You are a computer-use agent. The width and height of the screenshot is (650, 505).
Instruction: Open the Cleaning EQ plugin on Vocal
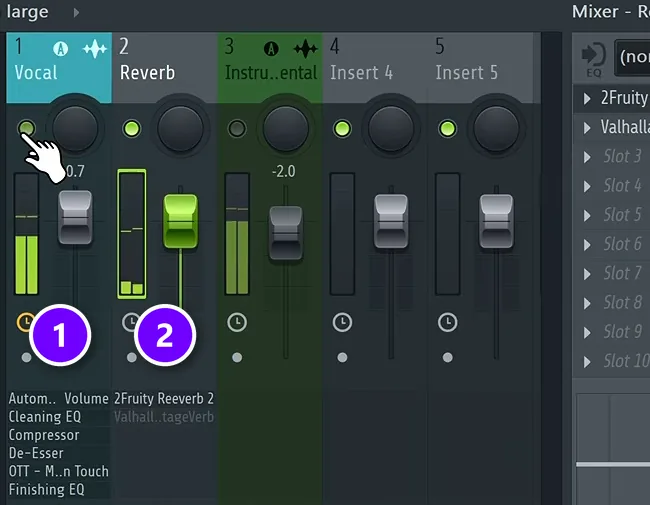[x=45, y=417]
